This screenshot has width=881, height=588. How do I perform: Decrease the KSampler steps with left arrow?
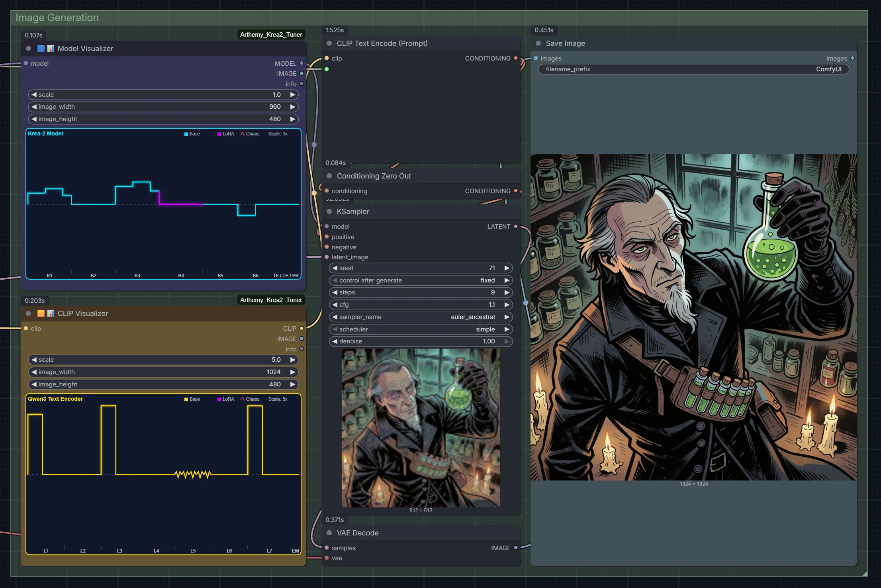click(335, 292)
